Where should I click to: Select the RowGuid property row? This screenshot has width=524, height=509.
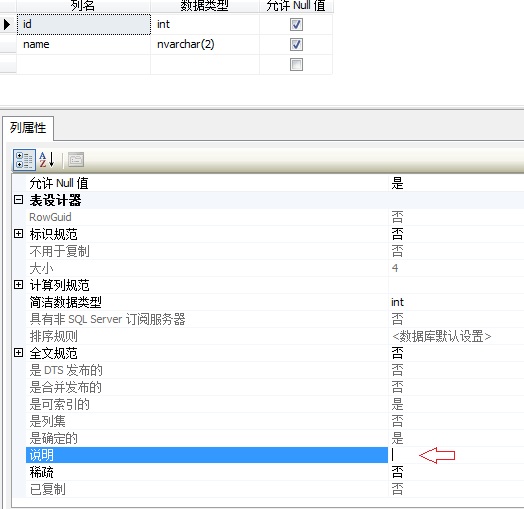click(275, 217)
